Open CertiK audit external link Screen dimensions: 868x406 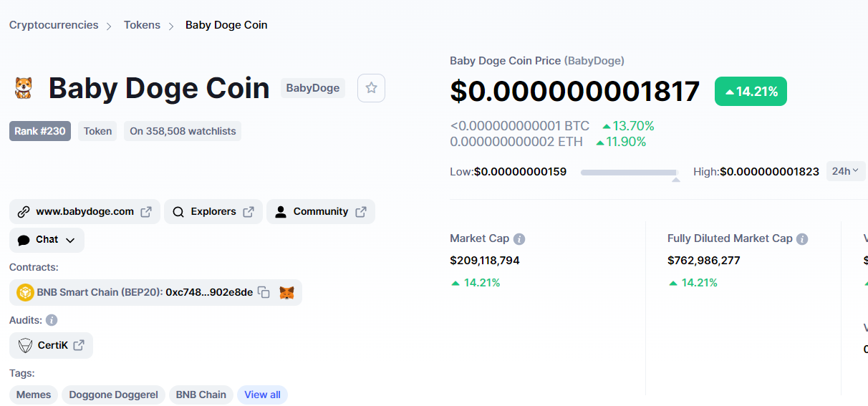tap(52, 345)
